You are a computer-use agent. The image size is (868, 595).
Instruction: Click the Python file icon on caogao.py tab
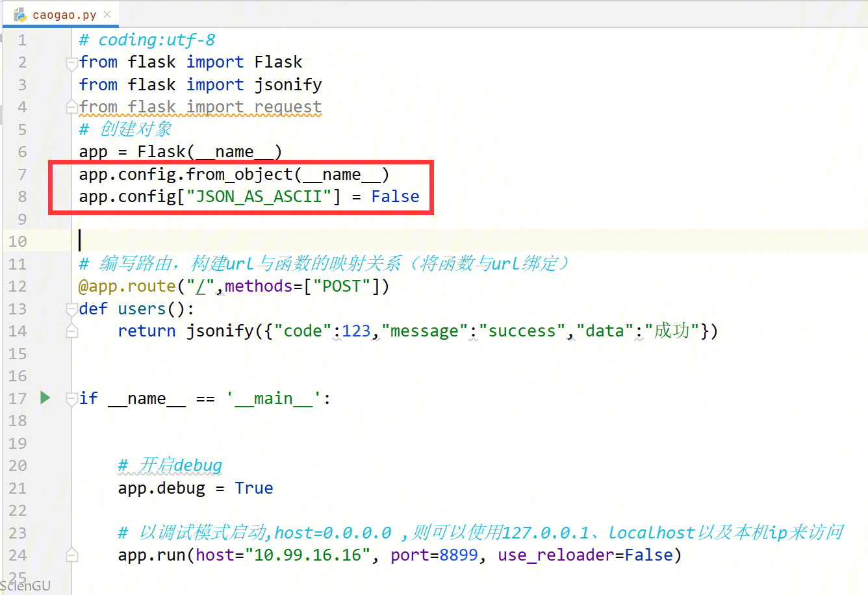point(20,14)
